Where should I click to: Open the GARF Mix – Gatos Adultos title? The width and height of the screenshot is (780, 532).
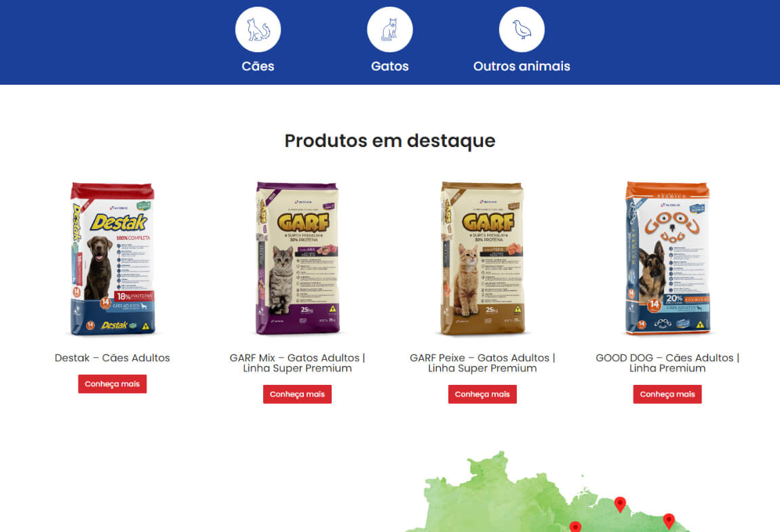coord(298,363)
